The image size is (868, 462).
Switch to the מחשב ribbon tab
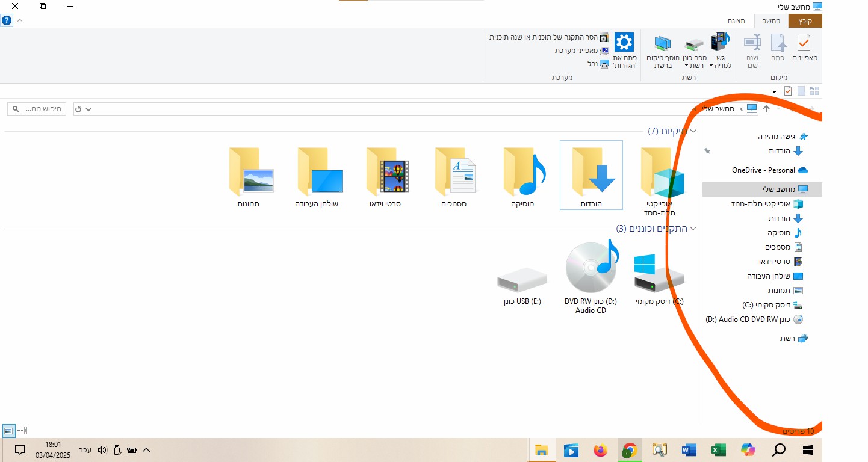(x=772, y=21)
